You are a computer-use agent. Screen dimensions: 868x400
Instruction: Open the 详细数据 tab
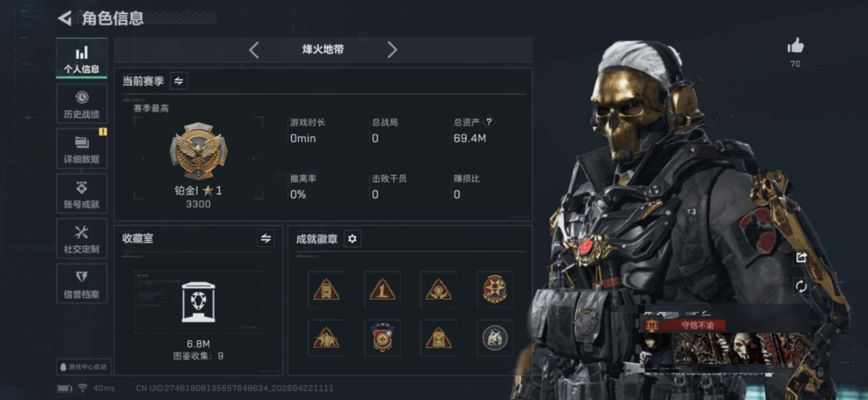82,149
